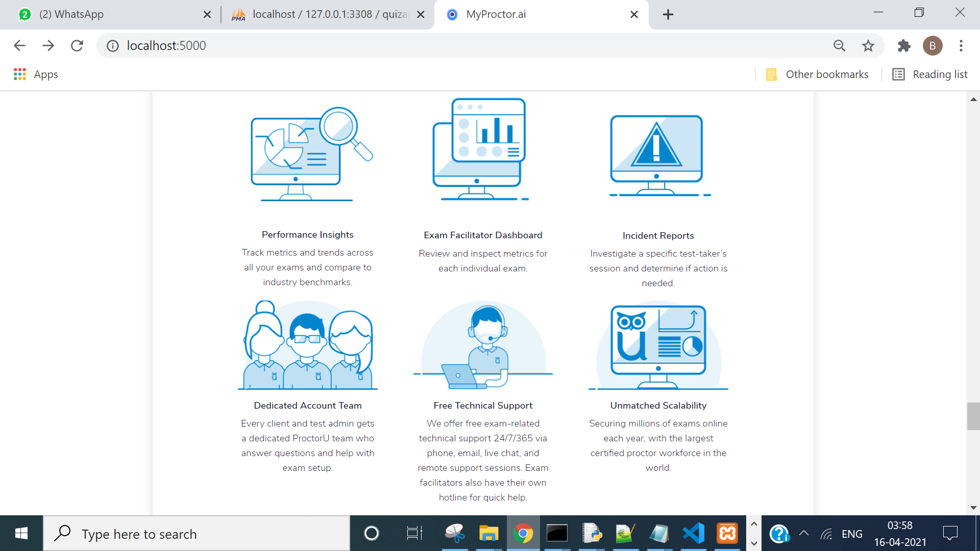
Task: Open the Reading list
Action: click(x=930, y=74)
